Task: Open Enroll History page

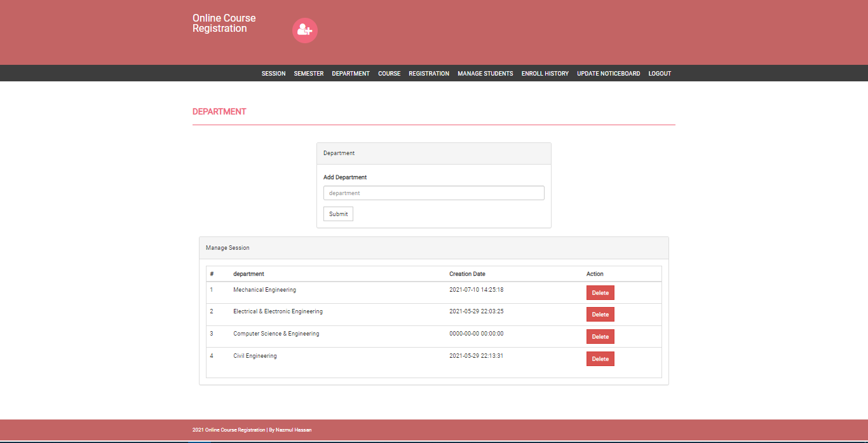Action: pyautogui.click(x=545, y=74)
